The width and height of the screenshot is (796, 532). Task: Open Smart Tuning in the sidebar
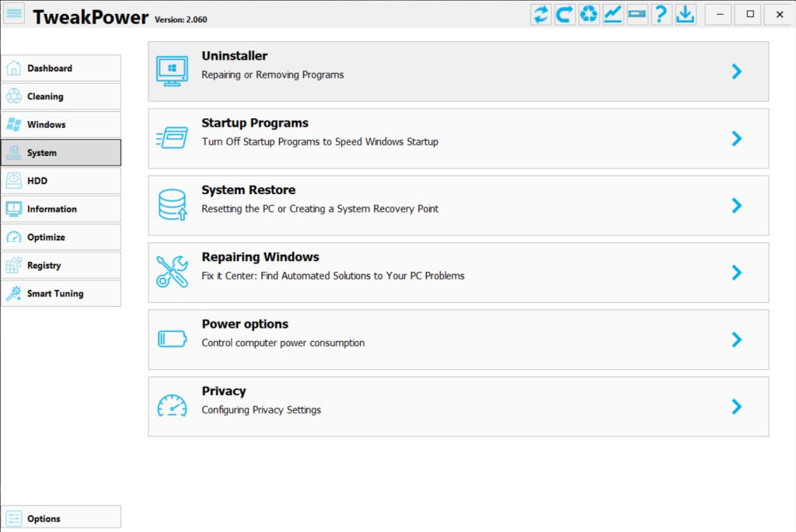[x=61, y=293]
